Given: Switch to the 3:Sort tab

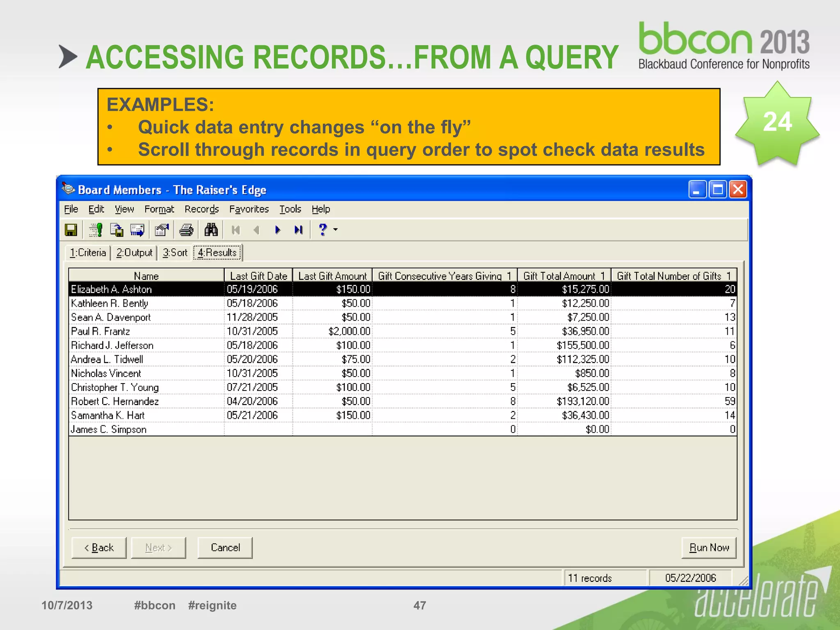Looking at the screenshot, I should [x=175, y=253].
